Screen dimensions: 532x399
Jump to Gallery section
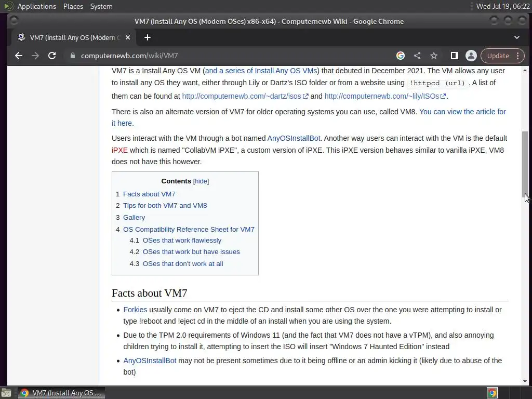[134, 218]
